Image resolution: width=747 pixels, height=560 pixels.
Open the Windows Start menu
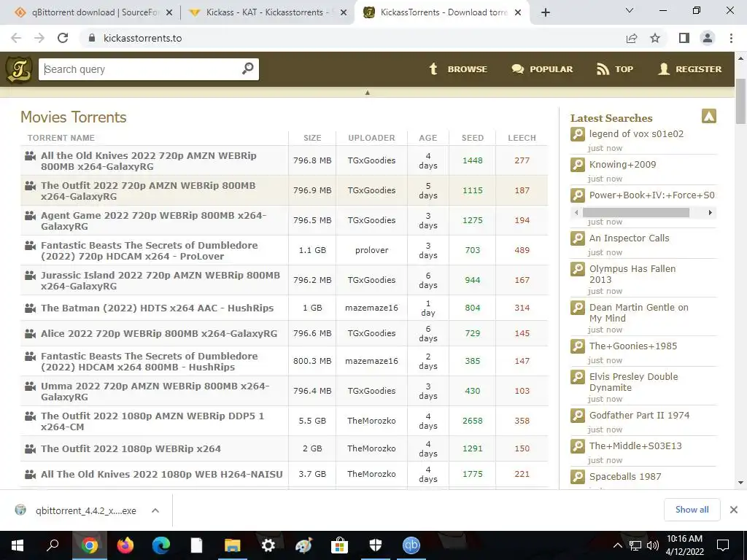pos(18,545)
